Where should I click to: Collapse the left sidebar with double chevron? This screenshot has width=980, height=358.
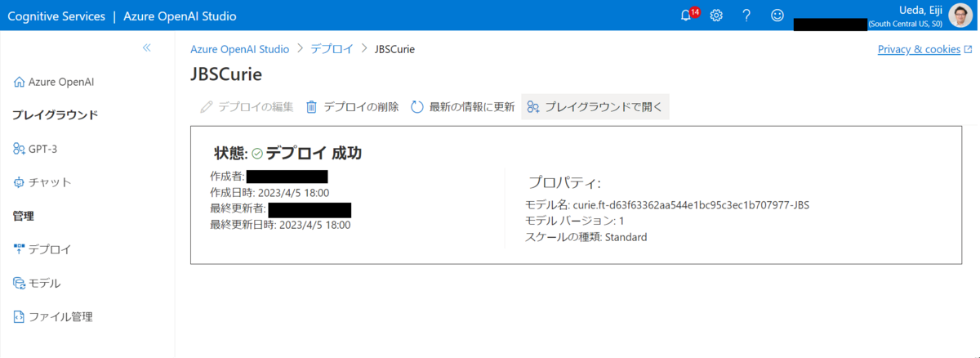147,48
